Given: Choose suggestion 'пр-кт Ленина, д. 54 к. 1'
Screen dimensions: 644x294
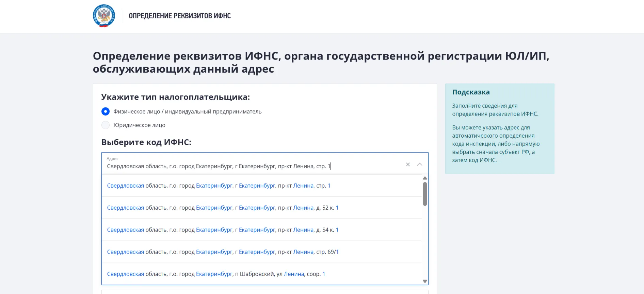Looking at the screenshot, I should (x=223, y=230).
